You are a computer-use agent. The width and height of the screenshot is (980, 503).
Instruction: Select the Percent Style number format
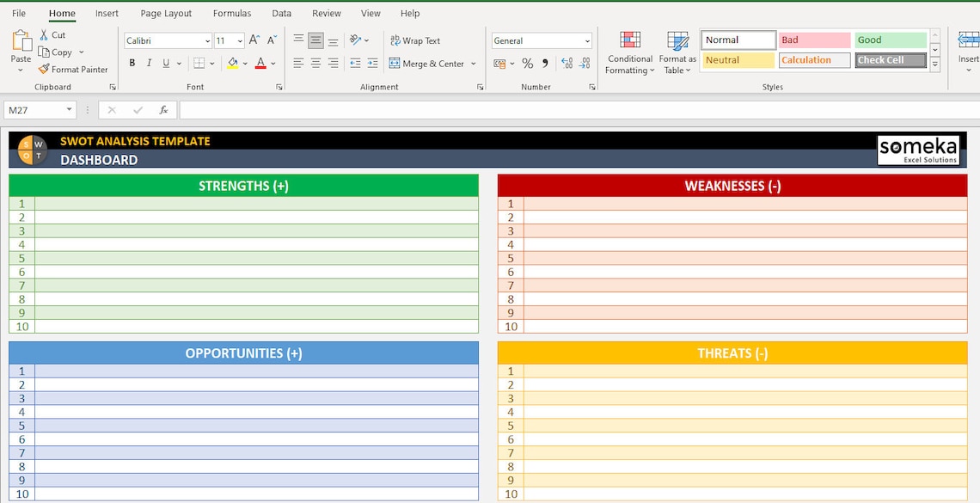(x=527, y=63)
